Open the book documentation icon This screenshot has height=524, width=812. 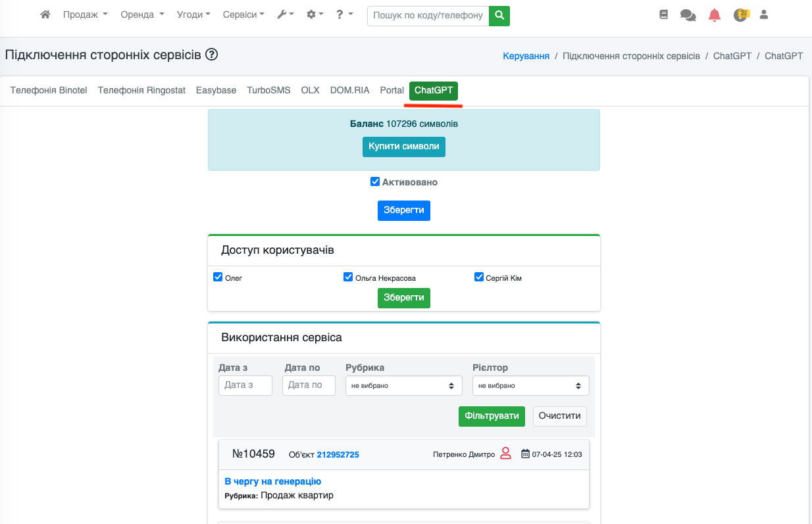663,14
